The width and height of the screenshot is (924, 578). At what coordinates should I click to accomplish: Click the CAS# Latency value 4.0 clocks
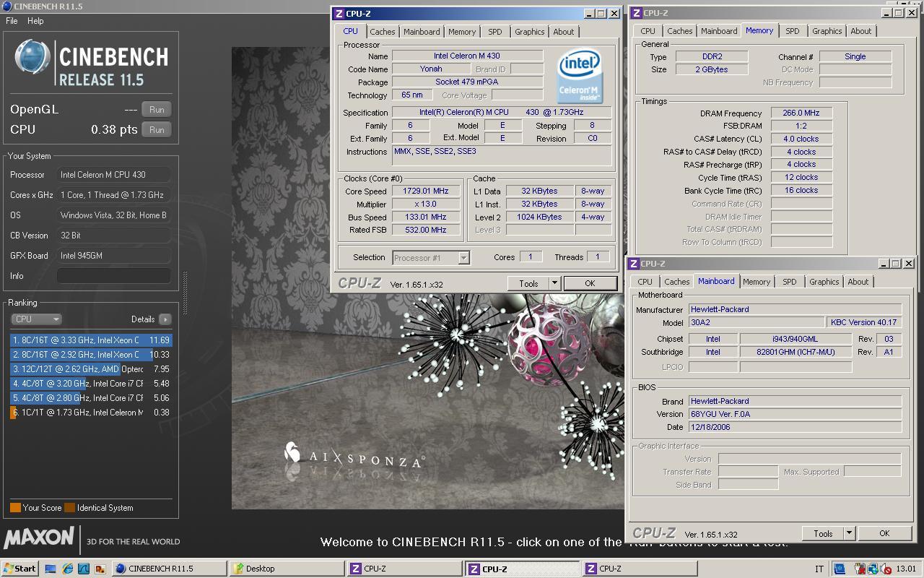click(x=801, y=139)
